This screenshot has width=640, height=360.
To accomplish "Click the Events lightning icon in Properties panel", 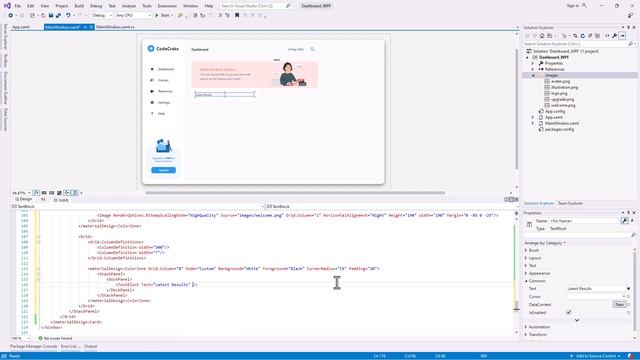I will point(632,221).
